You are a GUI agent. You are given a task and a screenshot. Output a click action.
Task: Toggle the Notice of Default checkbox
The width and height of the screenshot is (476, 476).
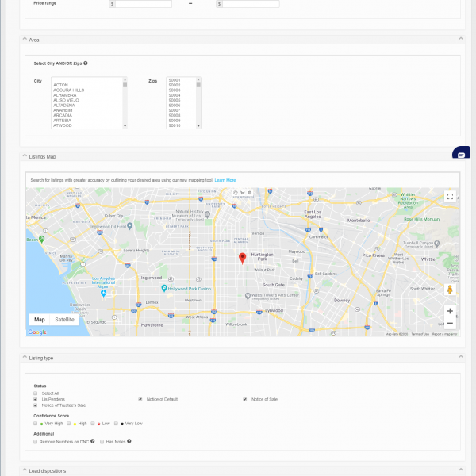(x=140, y=399)
